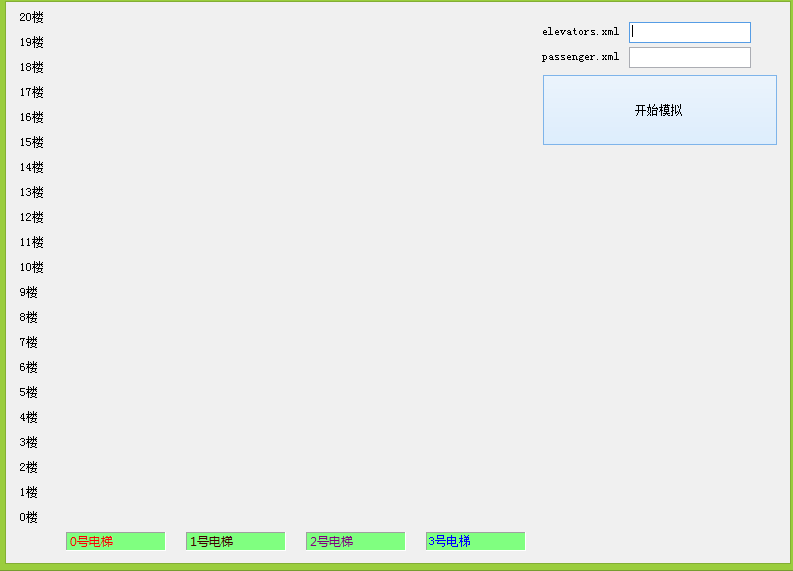Click the 4楼 floor label
This screenshot has height=571, width=793.
[x=28, y=417]
